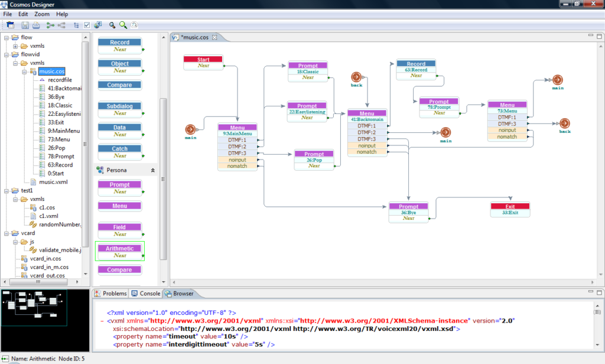This screenshot has width=605, height=364.
Task: Select the 36:Bye prompt node
Action: pyautogui.click(x=409, y=212)
